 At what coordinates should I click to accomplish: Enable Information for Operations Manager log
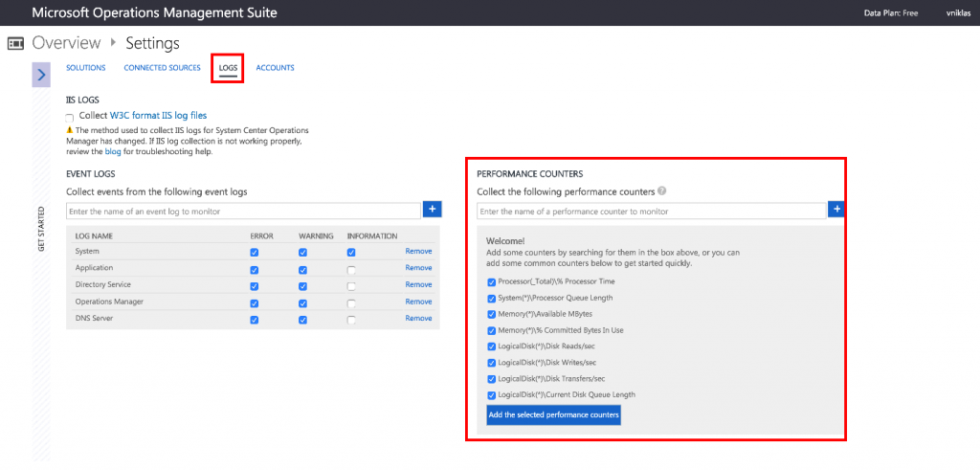(351, 303)
